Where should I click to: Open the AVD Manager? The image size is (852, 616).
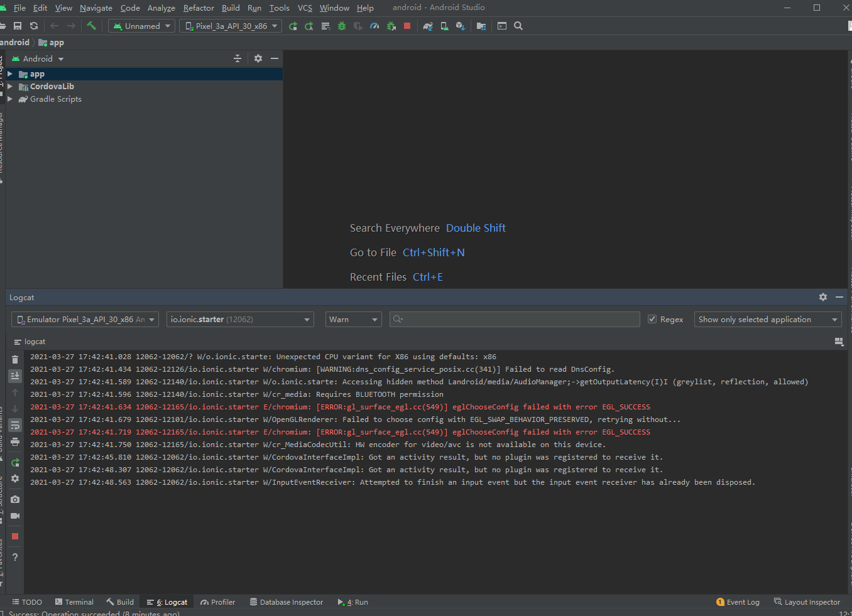[x=444, y=26]
